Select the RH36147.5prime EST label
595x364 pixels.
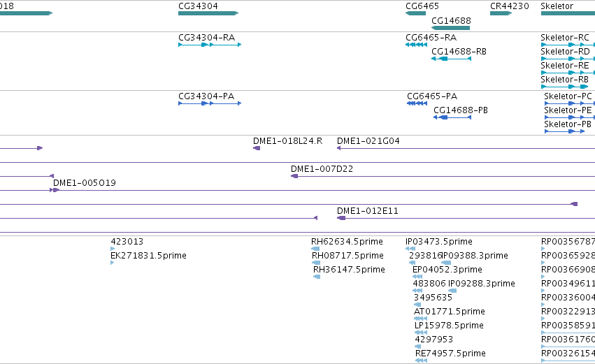click(349, 270)
